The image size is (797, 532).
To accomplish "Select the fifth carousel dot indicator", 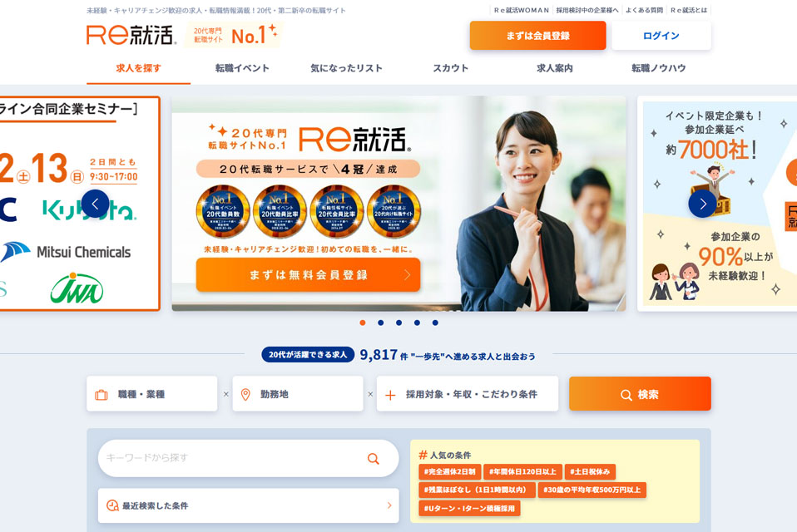I will 435,323.
